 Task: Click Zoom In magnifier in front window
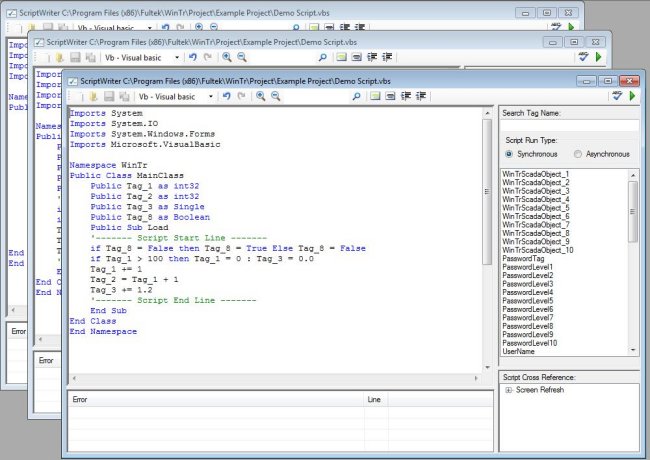coord(260,96)
